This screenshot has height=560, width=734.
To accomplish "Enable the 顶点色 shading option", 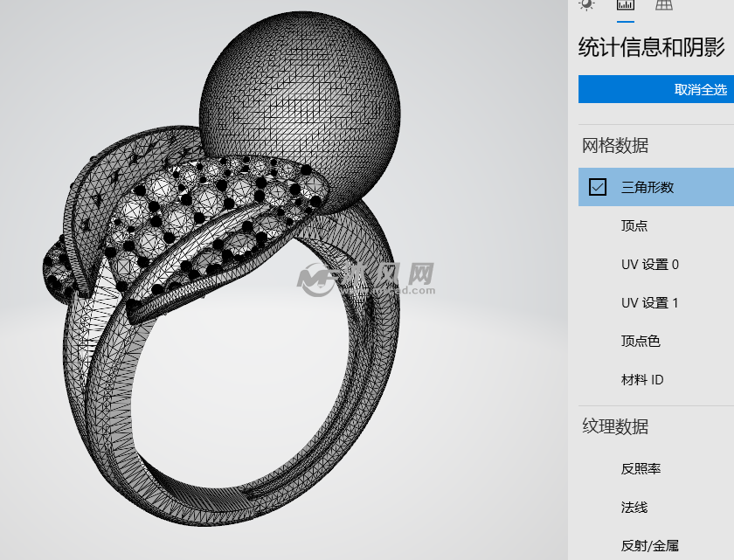I will pos(641,341).
